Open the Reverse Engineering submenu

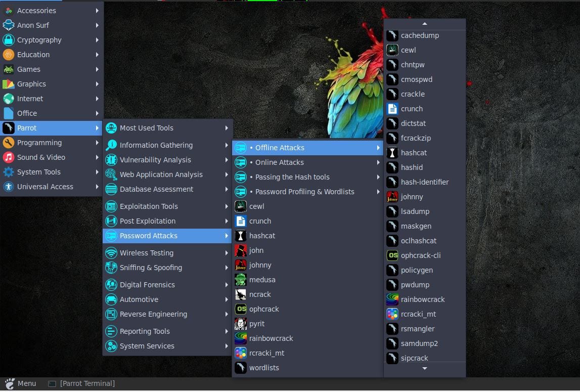(167, 314)
